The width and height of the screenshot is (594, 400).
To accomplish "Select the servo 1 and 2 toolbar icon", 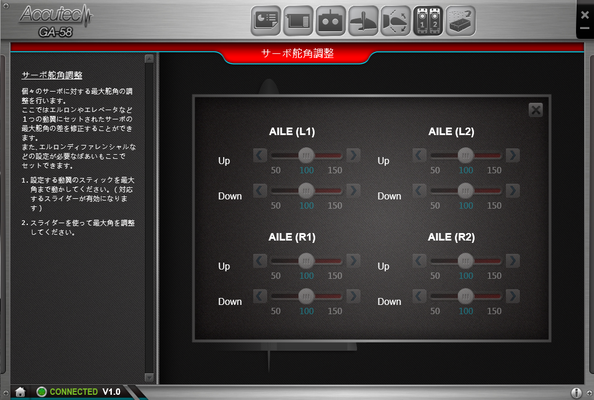I will coord(428,21).
